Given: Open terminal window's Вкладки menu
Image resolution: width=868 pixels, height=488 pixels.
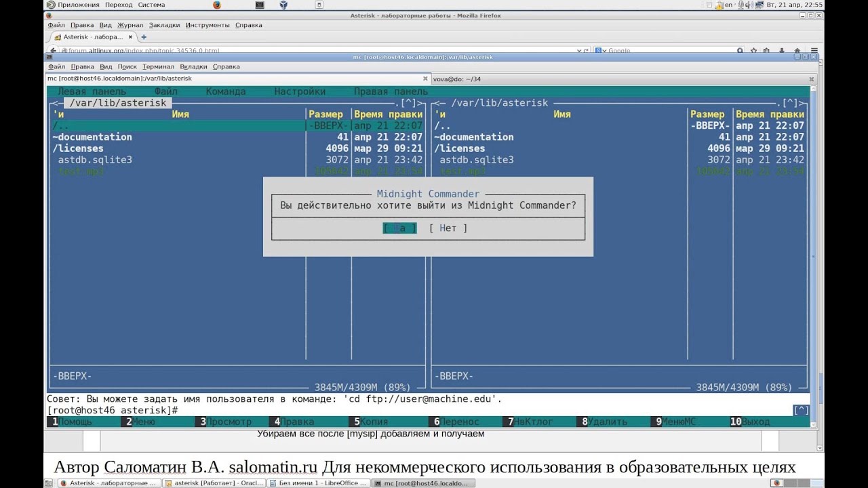Looking at the screenshot, I should coord(194,66).
